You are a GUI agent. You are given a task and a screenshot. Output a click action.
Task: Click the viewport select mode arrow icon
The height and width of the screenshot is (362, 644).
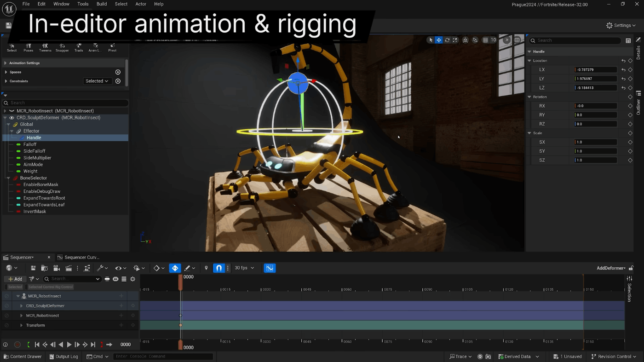(x=431, y=40)
